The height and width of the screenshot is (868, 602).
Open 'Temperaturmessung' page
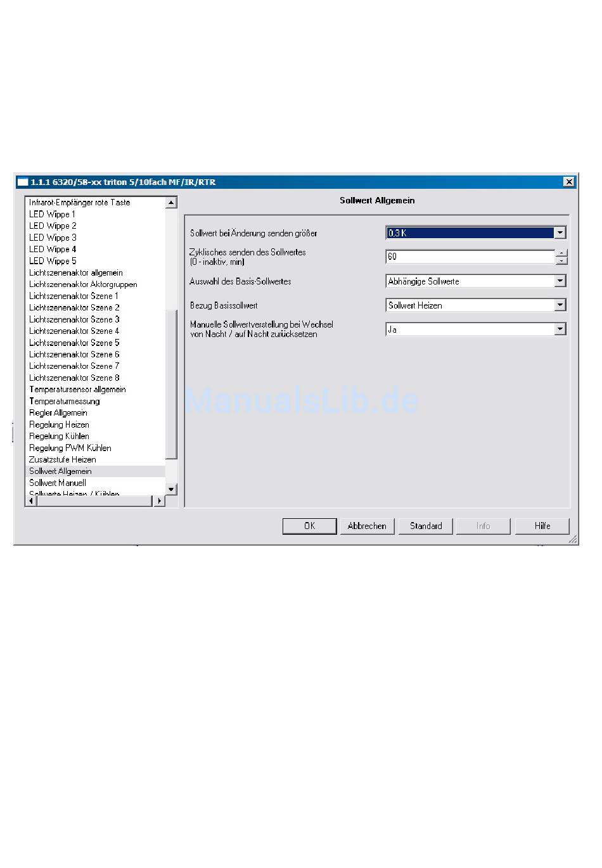coord(65,401)
